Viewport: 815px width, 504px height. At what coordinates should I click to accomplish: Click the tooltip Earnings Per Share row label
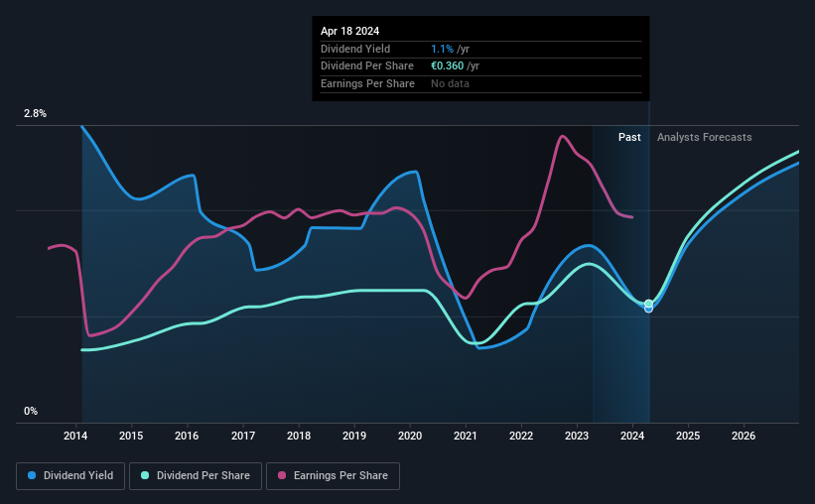[367, 83]
